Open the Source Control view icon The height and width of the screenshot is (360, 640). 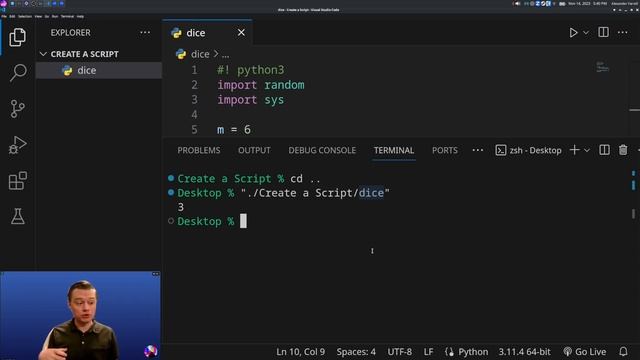click(x=18, y=109)
